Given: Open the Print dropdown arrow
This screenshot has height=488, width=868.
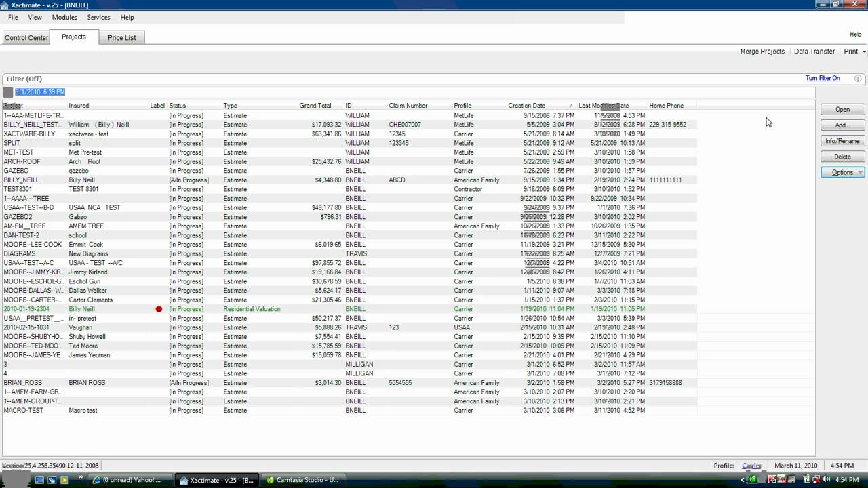Looking at the screenshot, I should [x=864, y=52].
